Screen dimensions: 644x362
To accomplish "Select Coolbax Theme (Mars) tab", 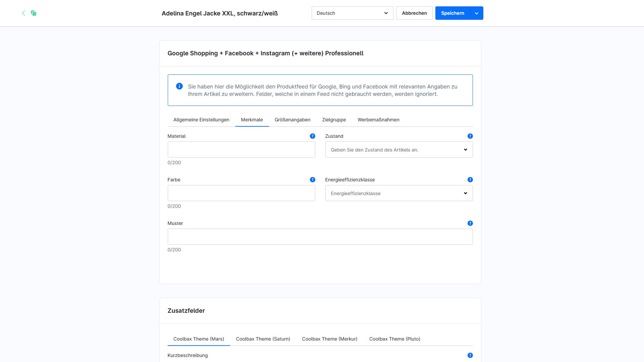I will pyautogui.click(x=199, y=339).
